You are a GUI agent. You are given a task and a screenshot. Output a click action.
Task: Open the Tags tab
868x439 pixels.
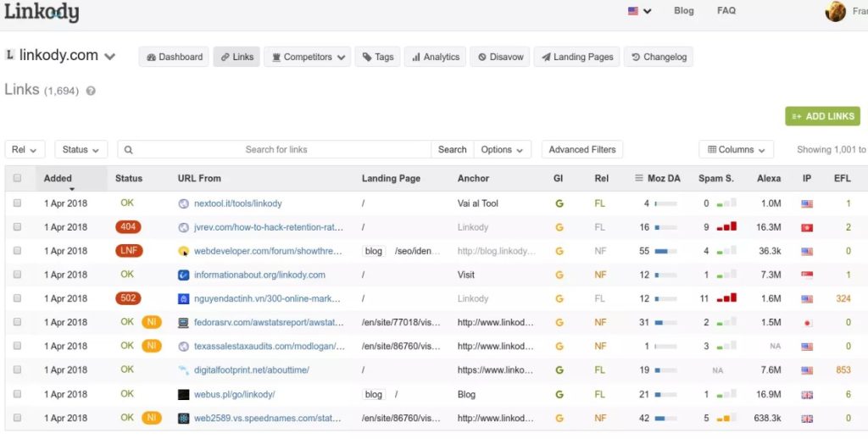click(377, 57)
